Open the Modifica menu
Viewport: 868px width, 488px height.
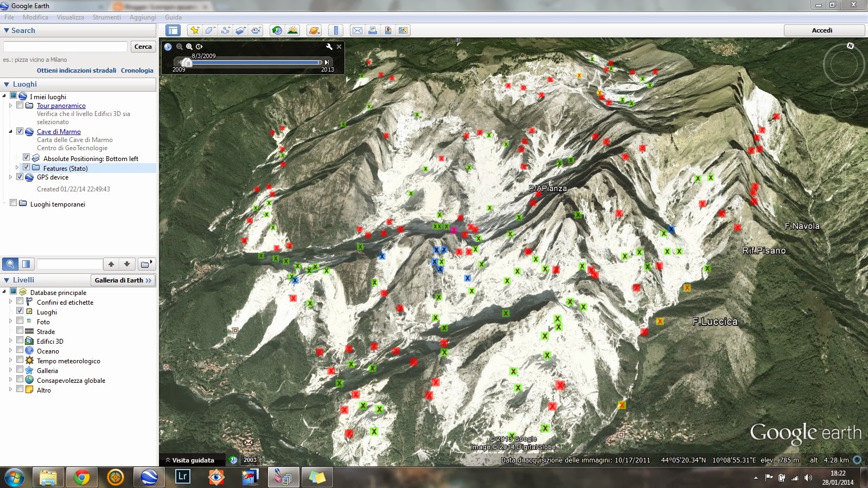click(x=35, y=17)
